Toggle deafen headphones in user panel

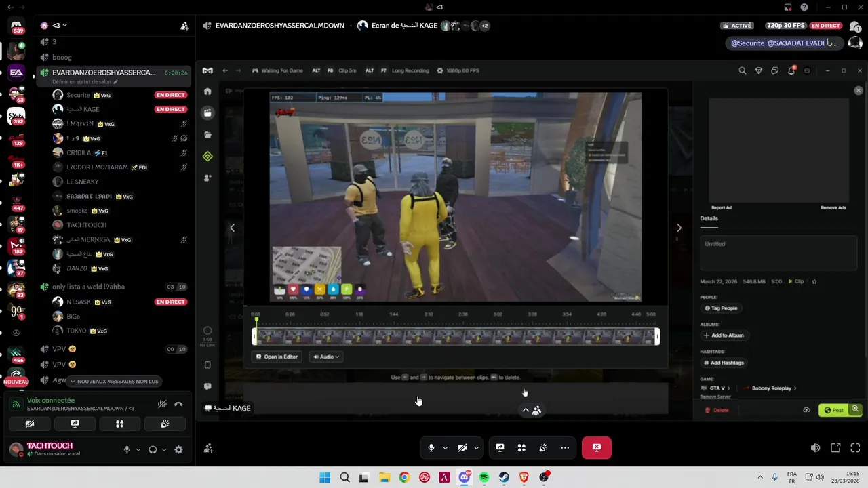pyautogui.click(x=153, y=449)
